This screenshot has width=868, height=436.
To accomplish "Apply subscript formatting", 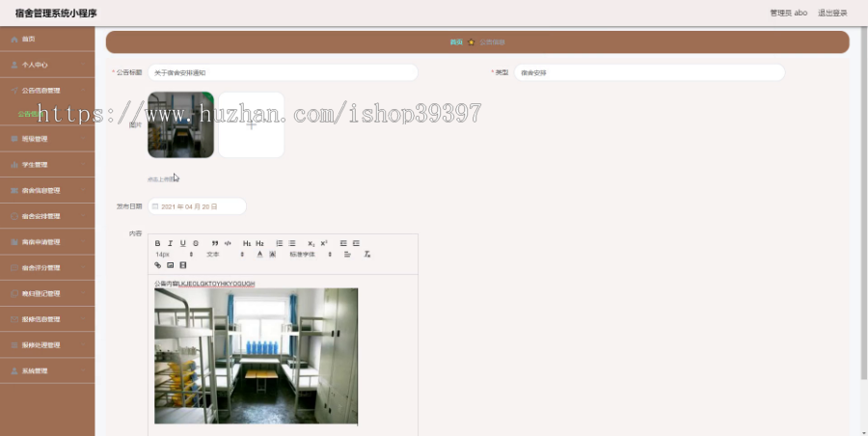I will [x=312, y=243].
